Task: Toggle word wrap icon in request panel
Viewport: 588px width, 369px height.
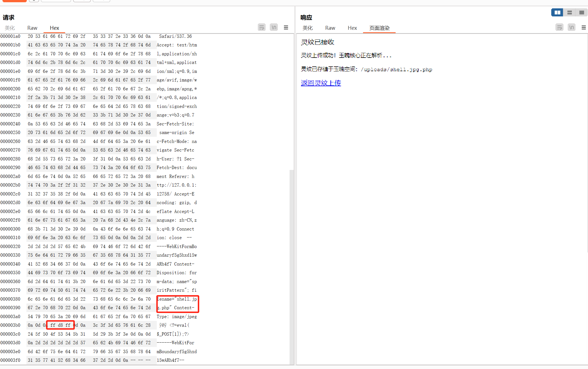Action: (x=261, y=27)
